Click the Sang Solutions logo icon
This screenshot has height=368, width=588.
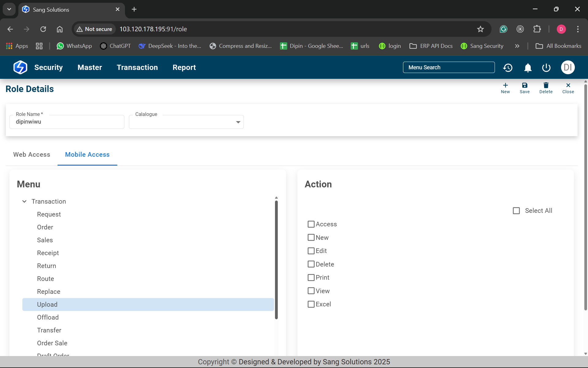(20, 67)
